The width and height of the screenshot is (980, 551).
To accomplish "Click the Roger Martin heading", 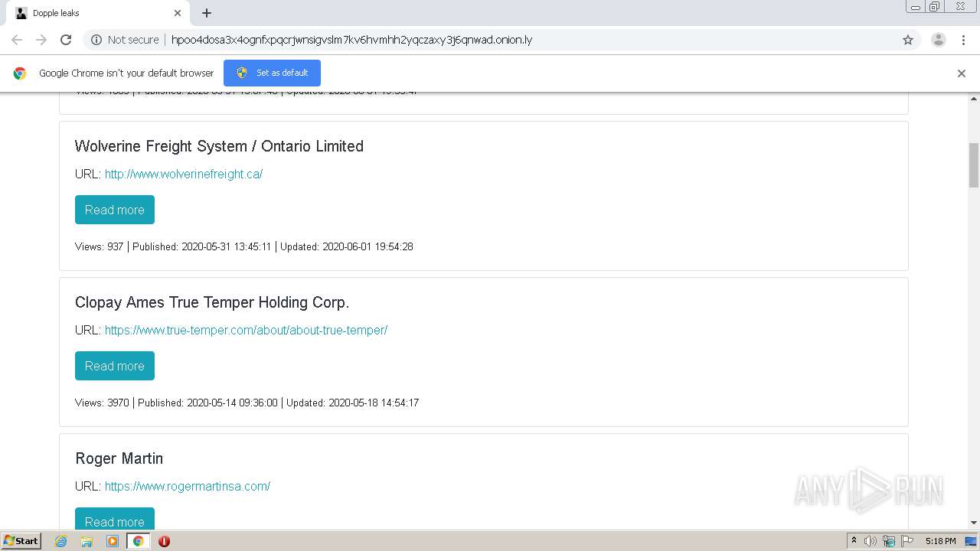I will pos(119,458).
